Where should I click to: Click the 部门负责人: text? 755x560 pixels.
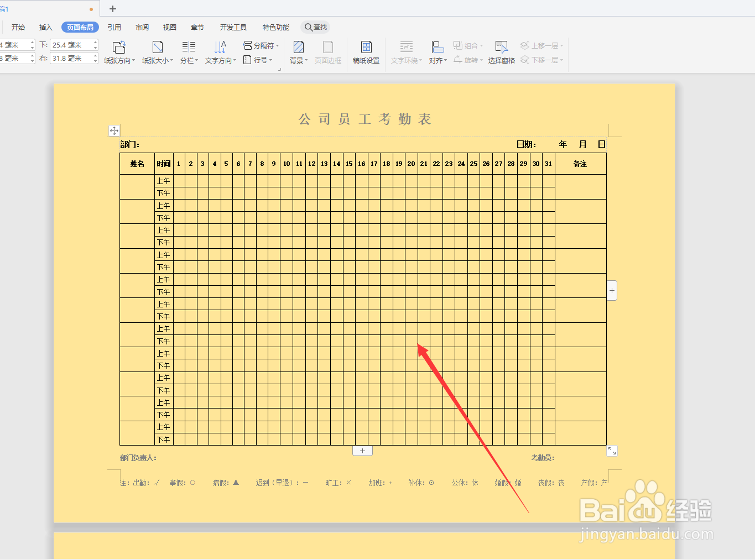coord(138,458)
